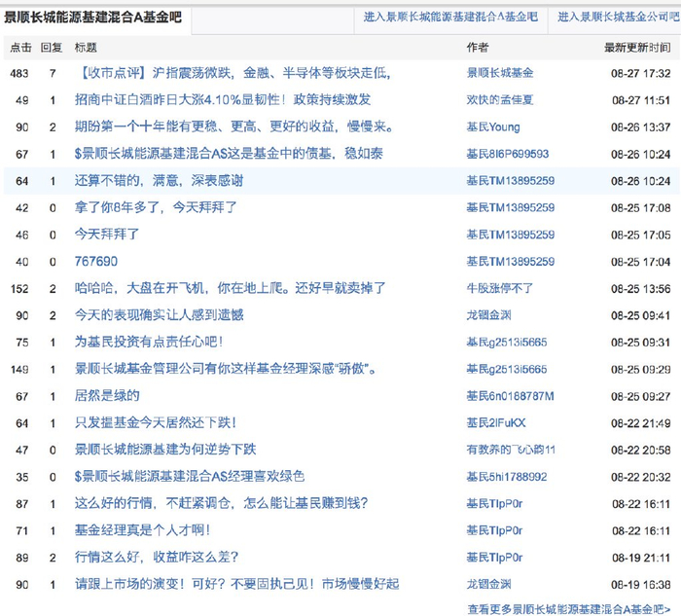The image size is (681, 616).
Task: Open post 经理喜欢绿色
Action: tap(190, 477)
